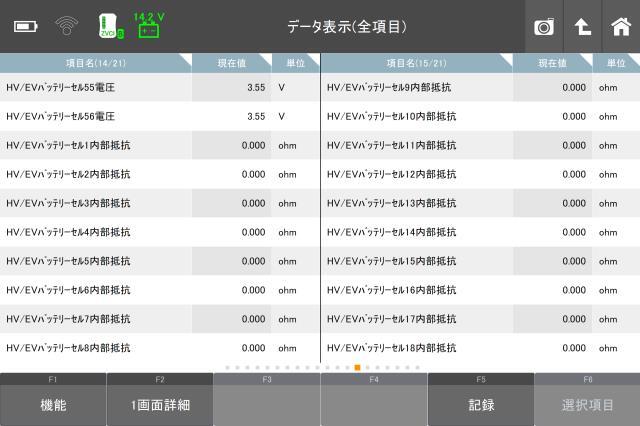Image resolution: width=640 pixels, height=426 pixels.
Task: Check the tablet battery level icon
Action: point(25,27)
